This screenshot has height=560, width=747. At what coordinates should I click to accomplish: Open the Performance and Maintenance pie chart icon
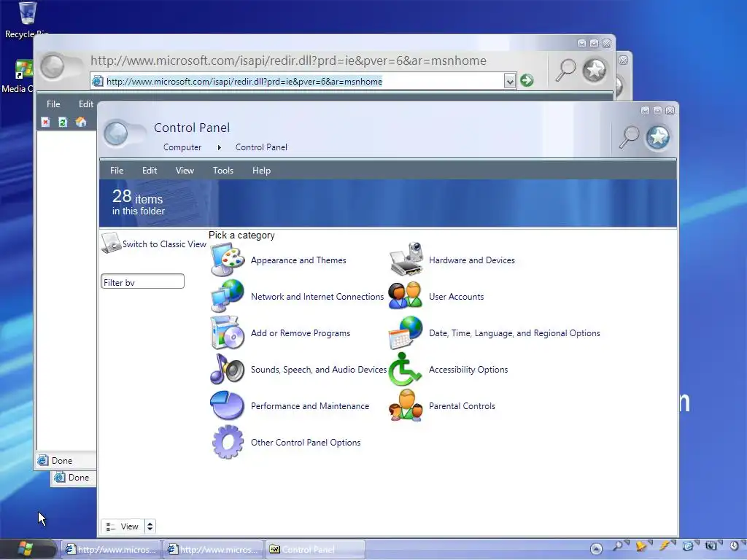click(x=228, y=405)
